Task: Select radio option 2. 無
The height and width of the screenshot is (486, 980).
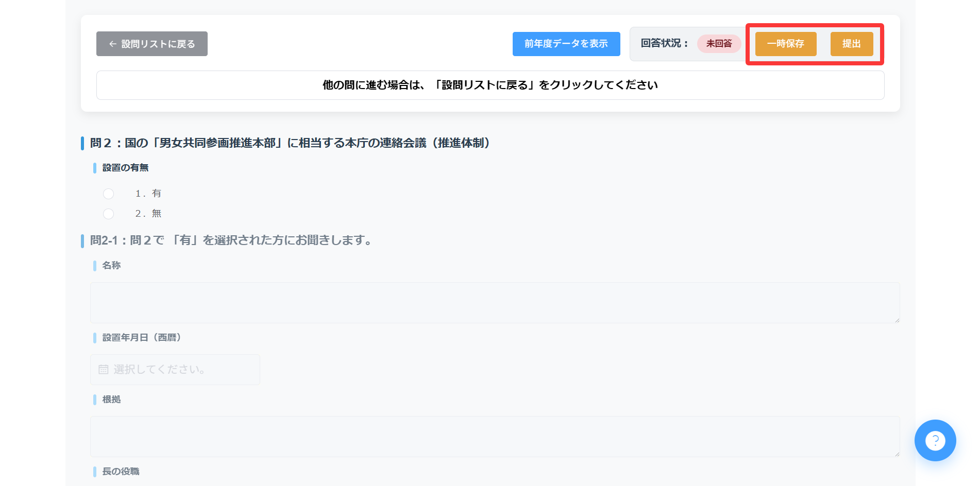Action: (x=108, y=214)
